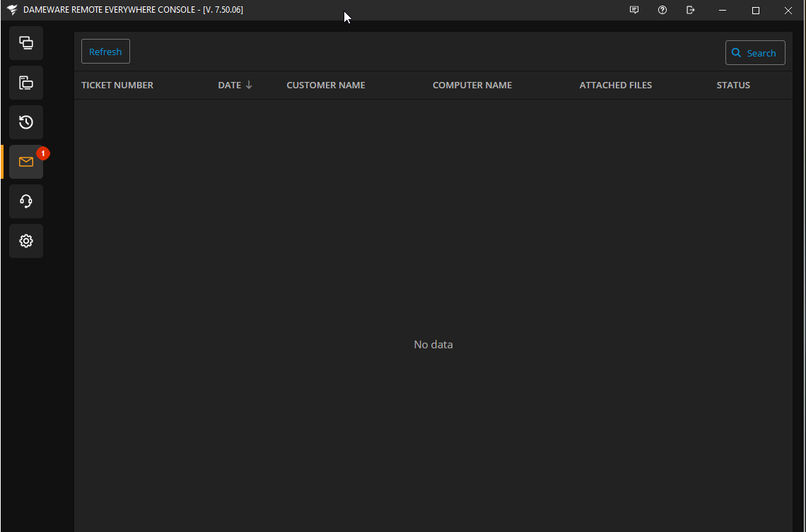The height and width of the screenshot is (532, 806).
Task: Open the settings gear icon
Action: point(26,241)
